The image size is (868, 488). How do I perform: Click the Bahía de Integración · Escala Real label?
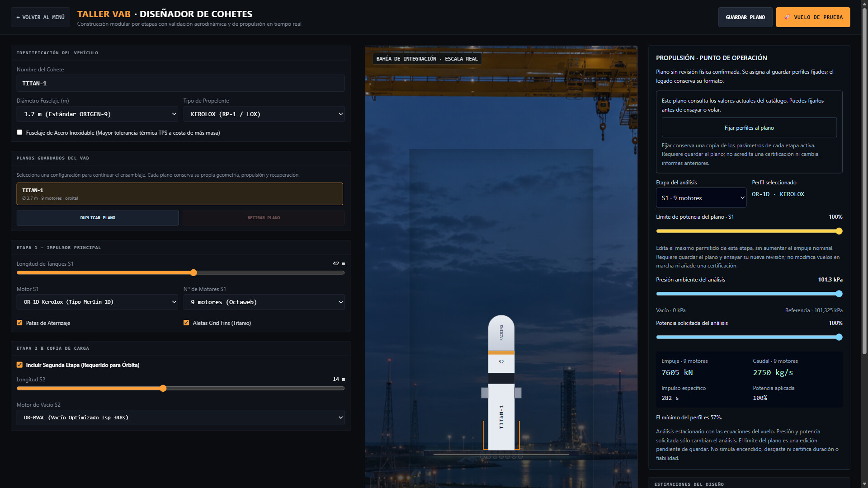tap(427, 59)
